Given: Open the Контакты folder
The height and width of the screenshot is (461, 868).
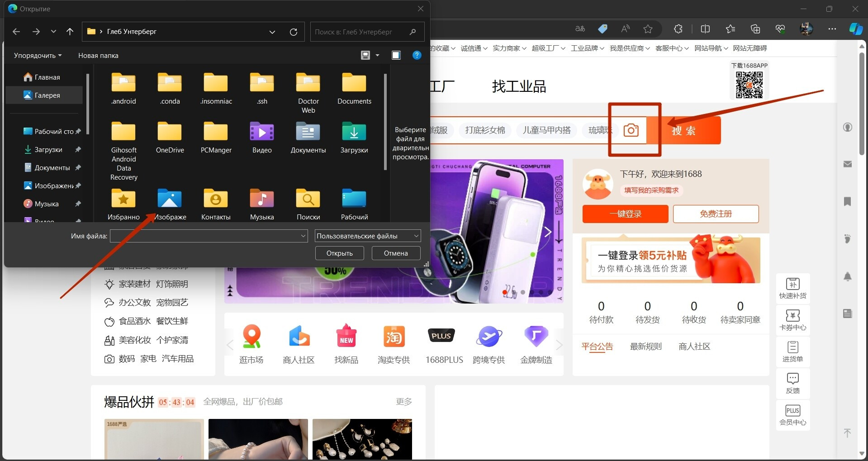Looking at the screenshot, I should (x=216, y=204).
